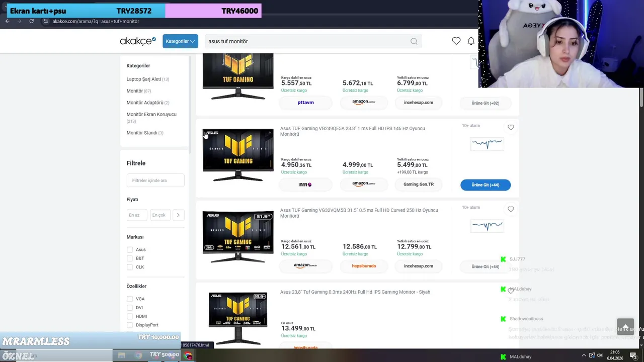
Task: Enable the HDMI feature filter
Action: tap(130, 316)
